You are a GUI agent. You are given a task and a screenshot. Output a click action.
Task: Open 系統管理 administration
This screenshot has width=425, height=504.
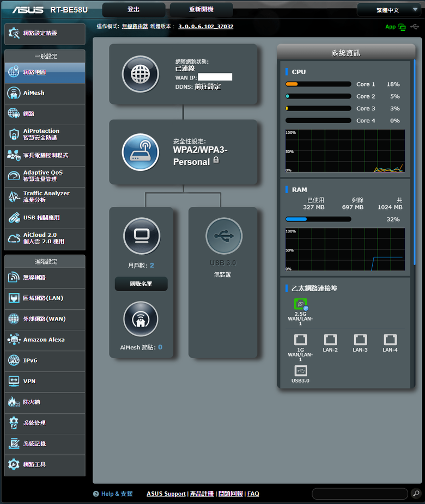(x=45, y=423)
